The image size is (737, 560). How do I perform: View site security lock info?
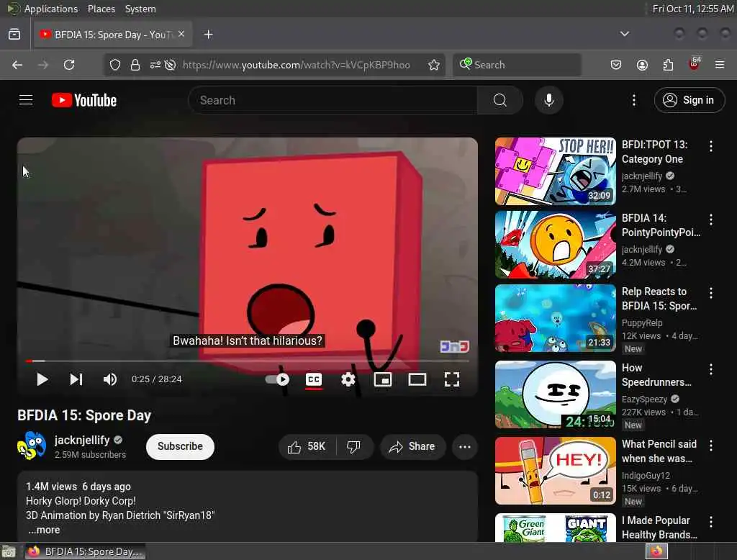click(135, 65)
